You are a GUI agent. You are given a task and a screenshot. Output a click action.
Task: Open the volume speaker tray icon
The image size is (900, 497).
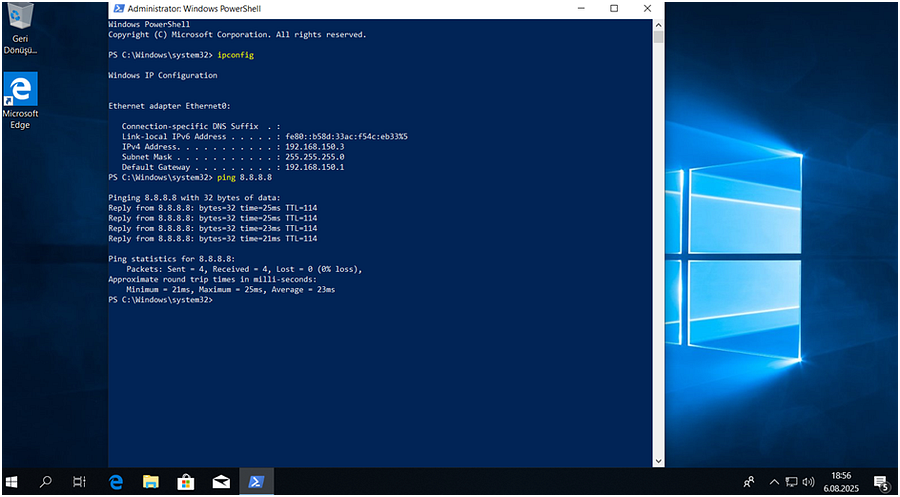pos(808,482)
